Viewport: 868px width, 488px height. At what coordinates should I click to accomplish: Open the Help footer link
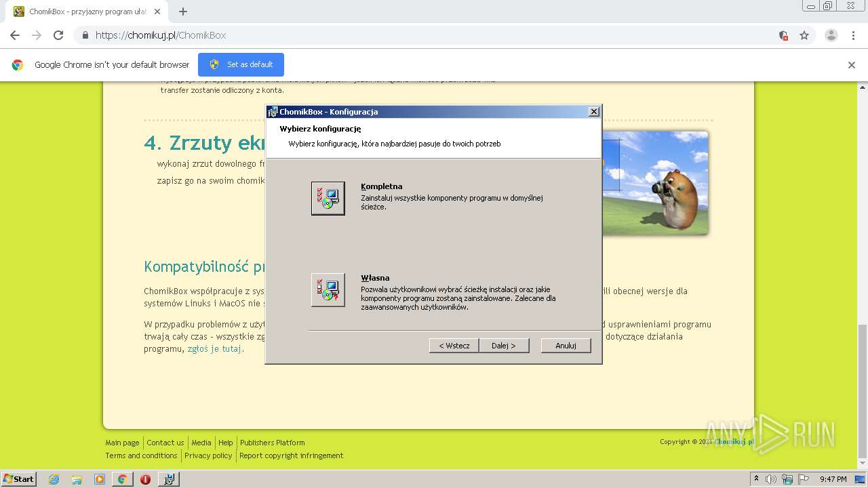point(226,443)
